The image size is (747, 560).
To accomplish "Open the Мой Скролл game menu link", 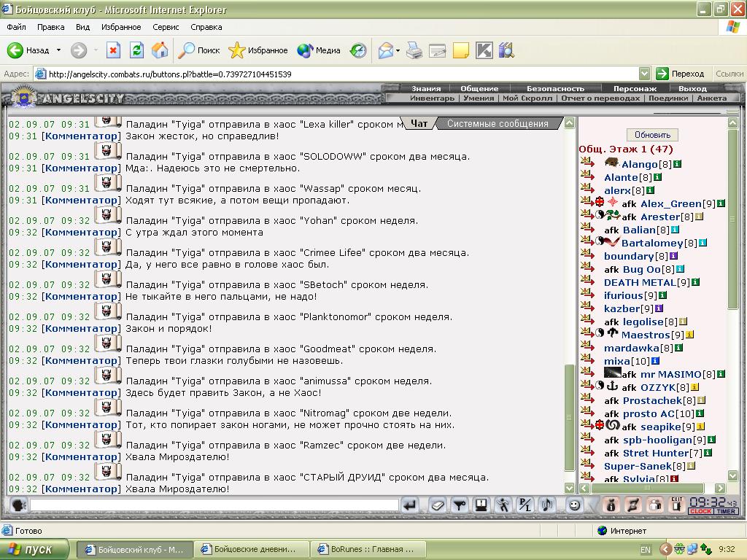I will 527,98.
